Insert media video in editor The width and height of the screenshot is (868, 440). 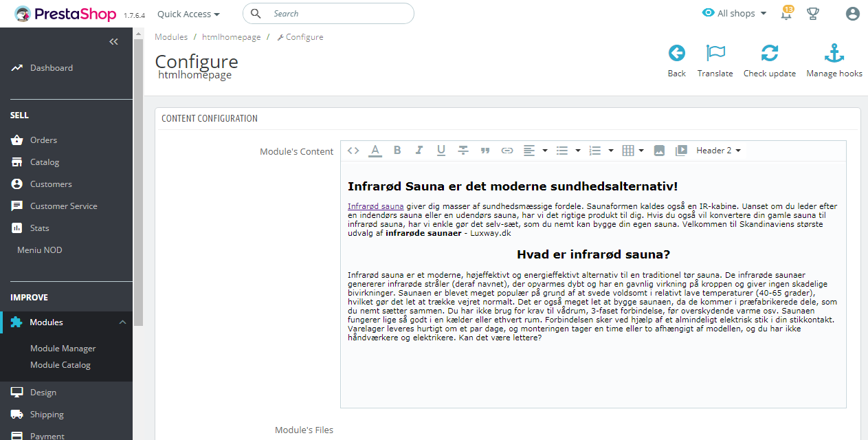click(681, 151)
